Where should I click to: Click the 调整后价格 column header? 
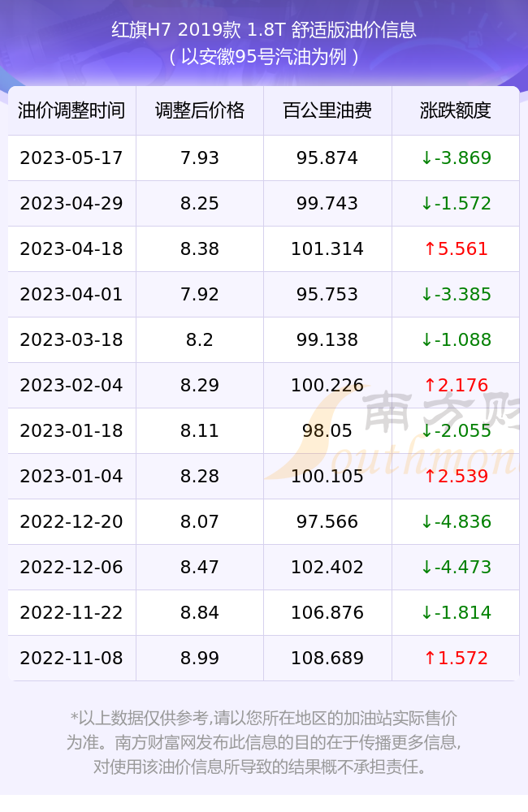pyautogui.click(x=200, y=110)
